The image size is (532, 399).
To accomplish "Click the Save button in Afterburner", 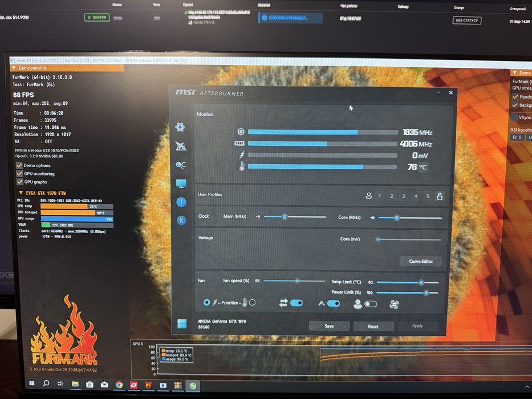I will [x=329, y=326].
